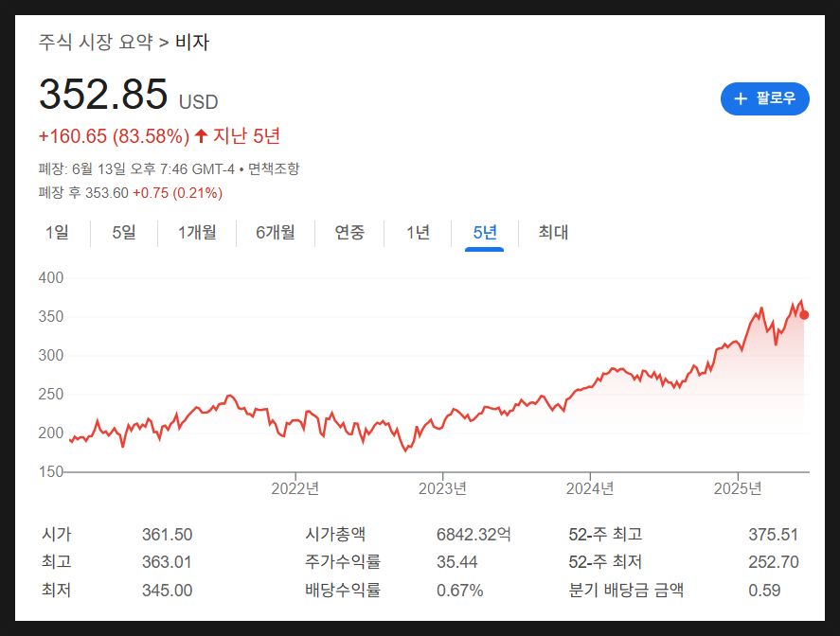This screenshot has height=636, width=840.
Task: Click the 150 y-axis label
Action: (x=51, y=471)
